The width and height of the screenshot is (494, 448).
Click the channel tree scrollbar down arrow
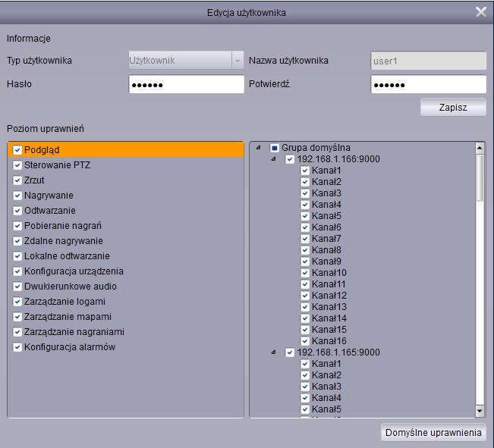[x=480, y=411]
